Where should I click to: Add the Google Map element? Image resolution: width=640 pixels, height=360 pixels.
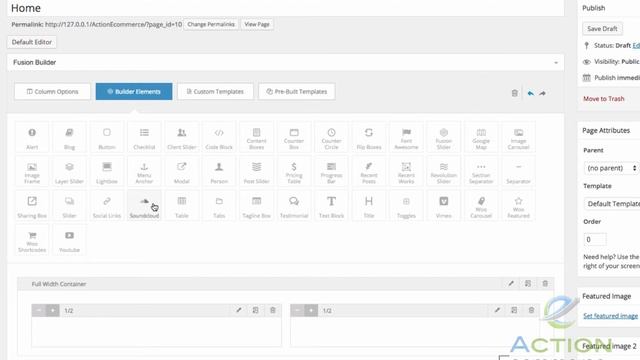tap(481, 138)
